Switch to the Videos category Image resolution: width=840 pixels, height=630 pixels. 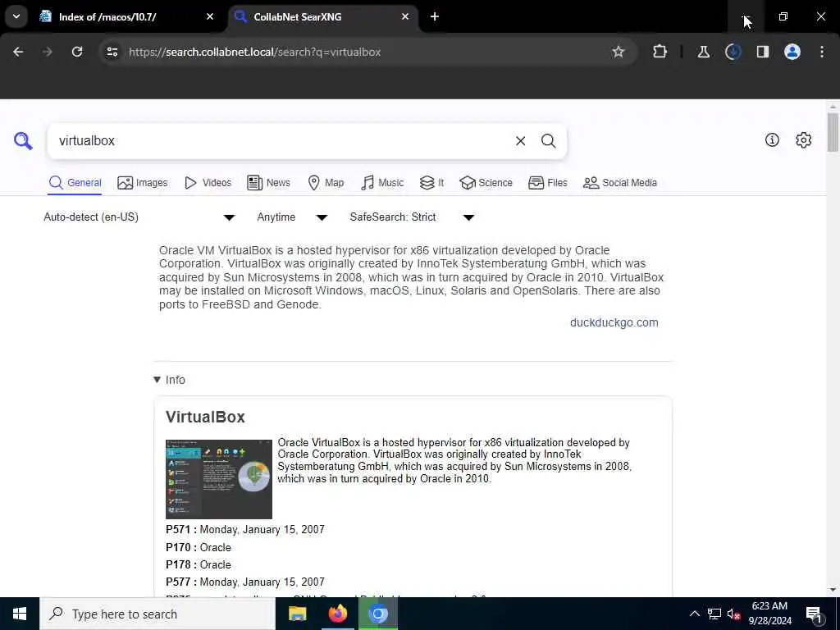pyautogui.click(x=208, y=183)
